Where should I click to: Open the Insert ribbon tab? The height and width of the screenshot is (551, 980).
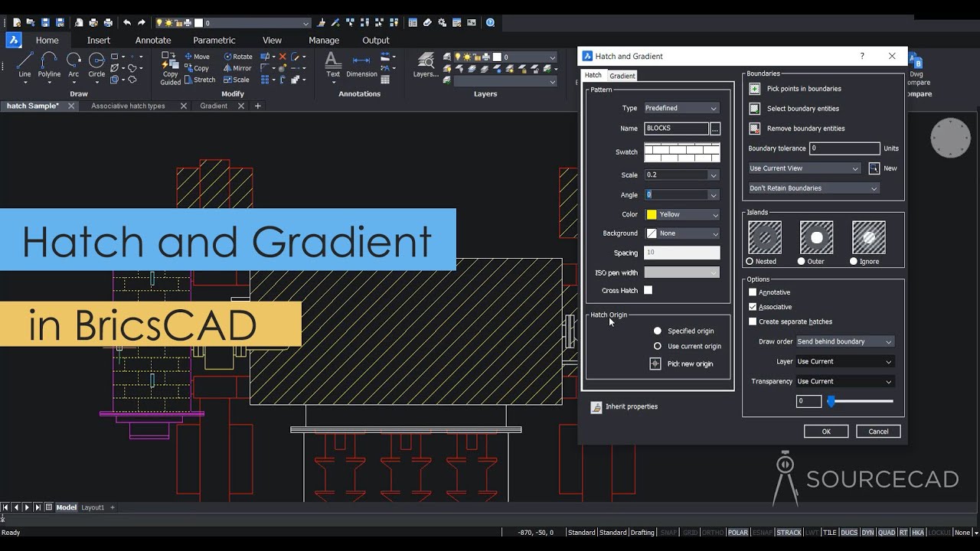(99, 41)
